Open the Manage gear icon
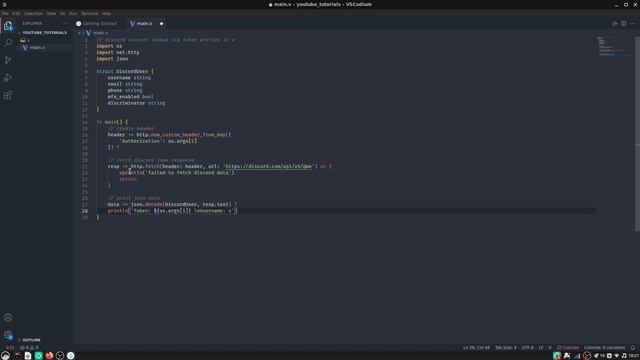Viewport: 640px width, 360px height. 8,335
